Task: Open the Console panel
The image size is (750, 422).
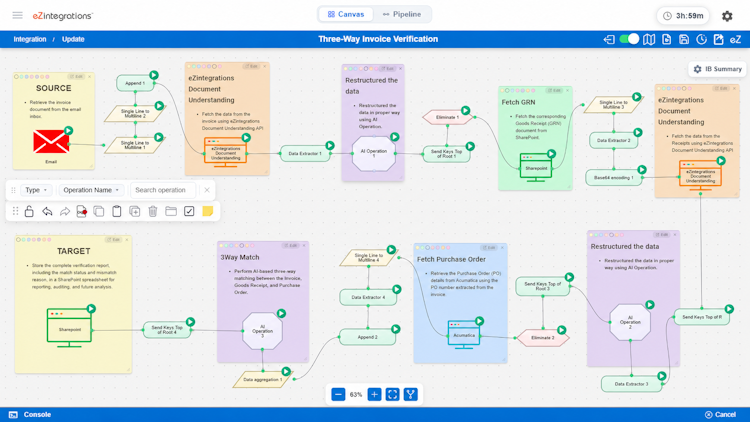Action: pyautogui.click(x=30, y=414)
